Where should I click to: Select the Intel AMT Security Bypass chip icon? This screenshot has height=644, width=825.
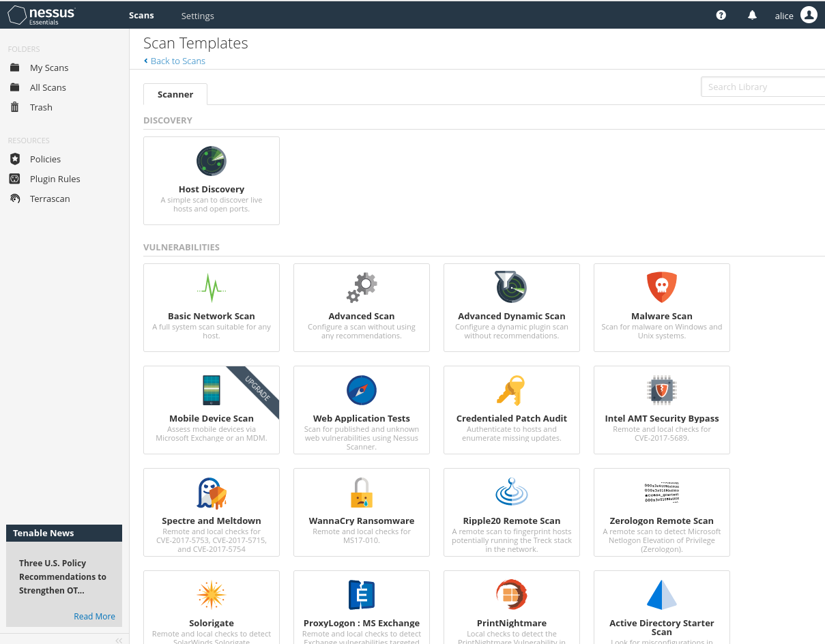pos(662,390)
